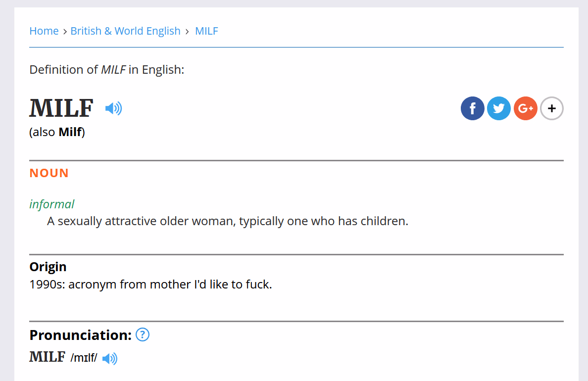Click the NOUN part-of-speech heading

click(49, 173)
